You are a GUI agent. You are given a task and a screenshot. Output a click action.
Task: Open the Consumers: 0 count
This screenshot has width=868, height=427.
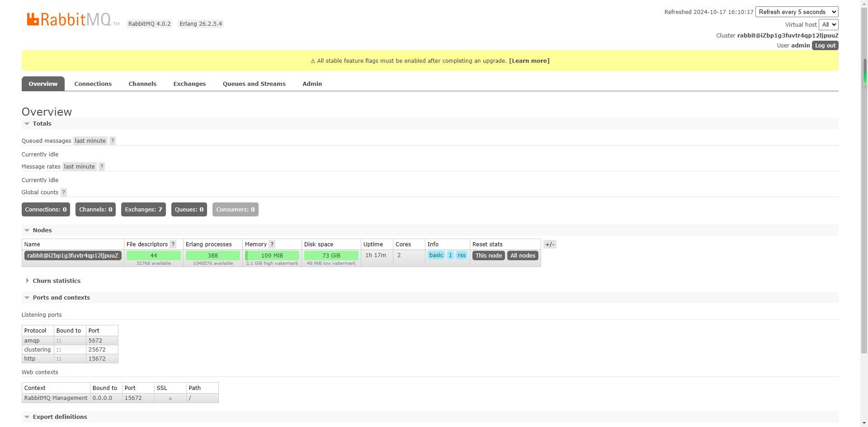click(x=236, y=210)
